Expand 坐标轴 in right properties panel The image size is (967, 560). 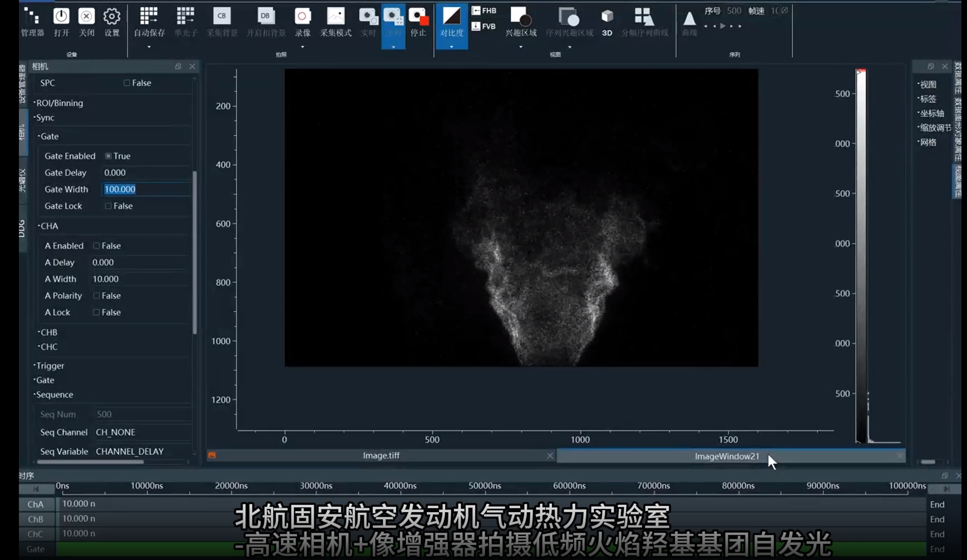coord(931,113)
